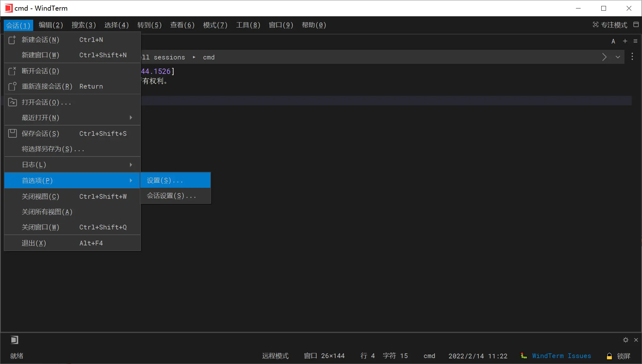The image size is (642, 364).
Task: Open the bottom panel settings gear
Action: [626, 340]
